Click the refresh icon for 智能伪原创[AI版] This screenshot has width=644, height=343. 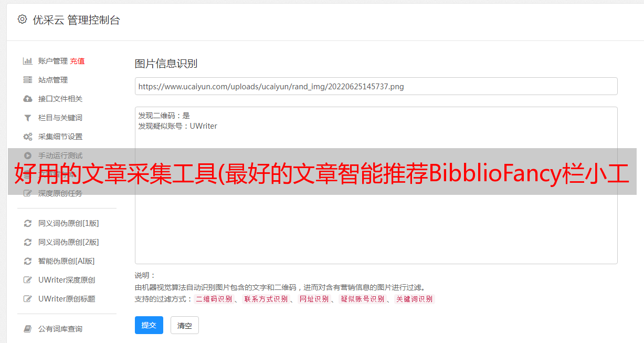[x=28, y=261]
